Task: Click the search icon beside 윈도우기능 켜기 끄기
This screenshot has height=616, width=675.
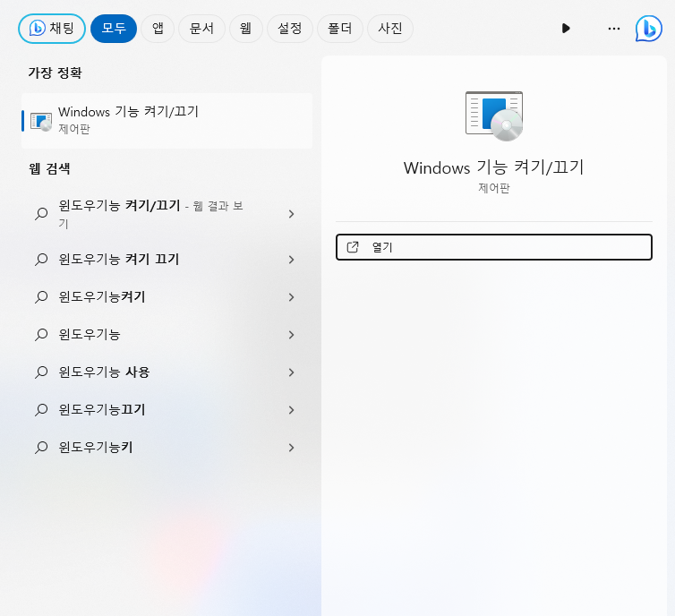Action: (41, 259)
